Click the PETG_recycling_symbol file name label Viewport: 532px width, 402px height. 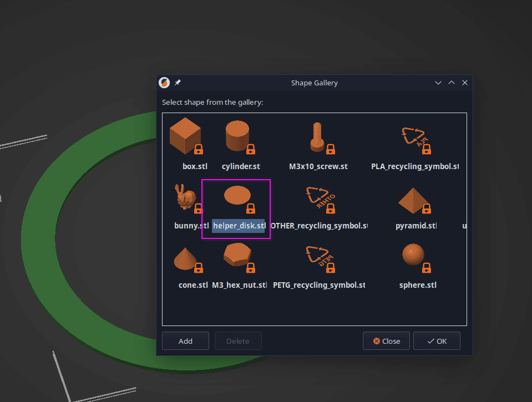coord(319,285)
